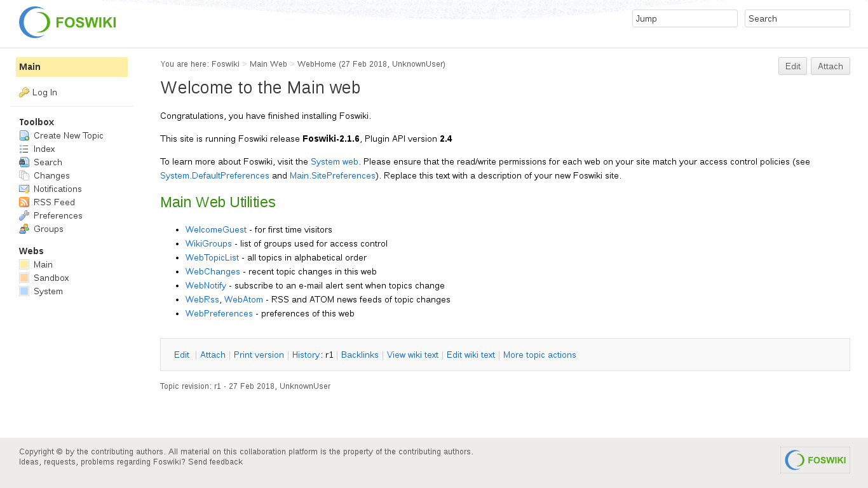Click the orange Sandbox web swatch

coord(24,278)
